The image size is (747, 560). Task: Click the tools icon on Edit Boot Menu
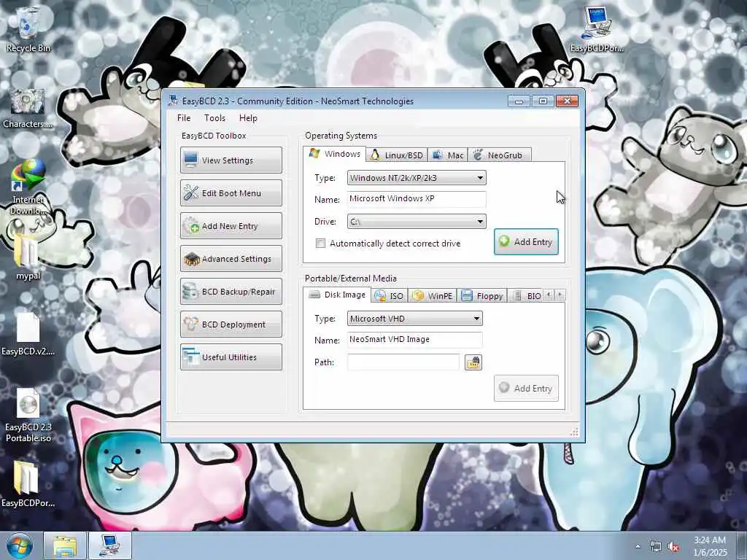191,192
